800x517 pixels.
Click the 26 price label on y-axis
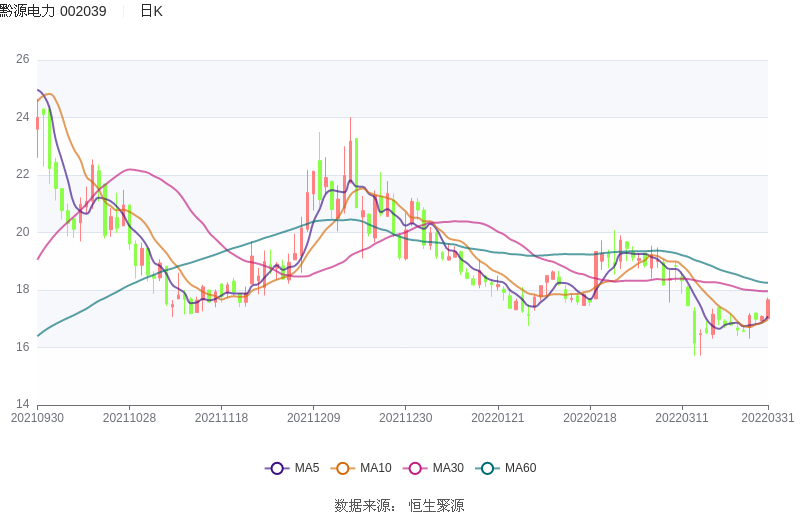click(x=22, y=60)
